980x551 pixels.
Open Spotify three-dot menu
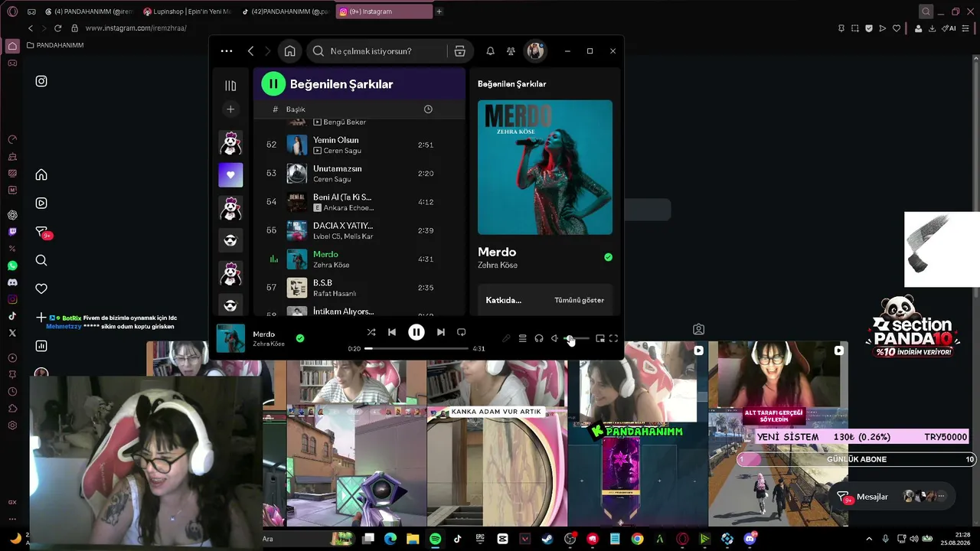pyautogui.click(x=227, y=51)
